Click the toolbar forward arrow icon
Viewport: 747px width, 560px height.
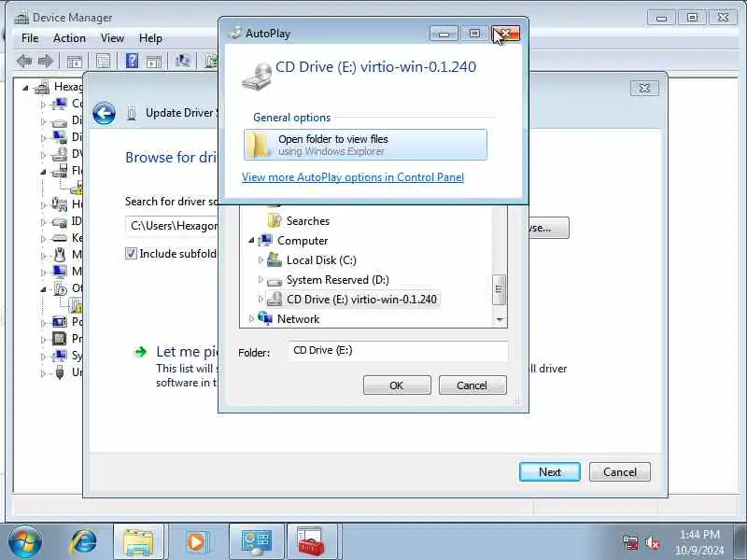pos(46,61)
